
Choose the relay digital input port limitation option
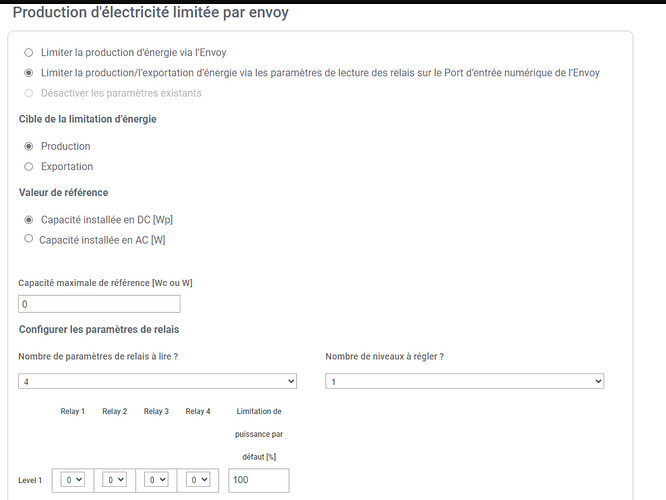pos(28,73)
